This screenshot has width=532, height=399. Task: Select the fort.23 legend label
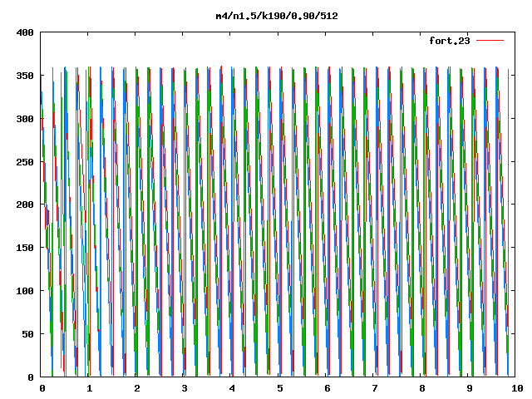click(x=450, y=41)
